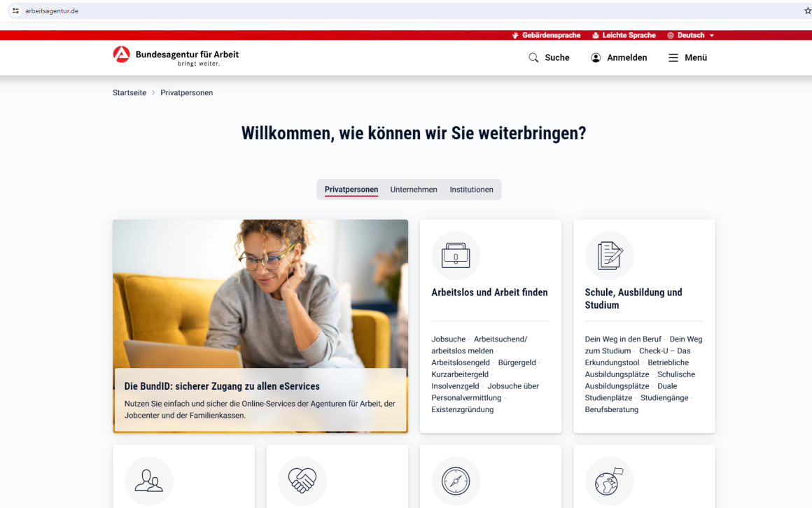Screen dimensions: 812x508
Task: Open the hamburger Menü icon
Action: coord(673,57)
